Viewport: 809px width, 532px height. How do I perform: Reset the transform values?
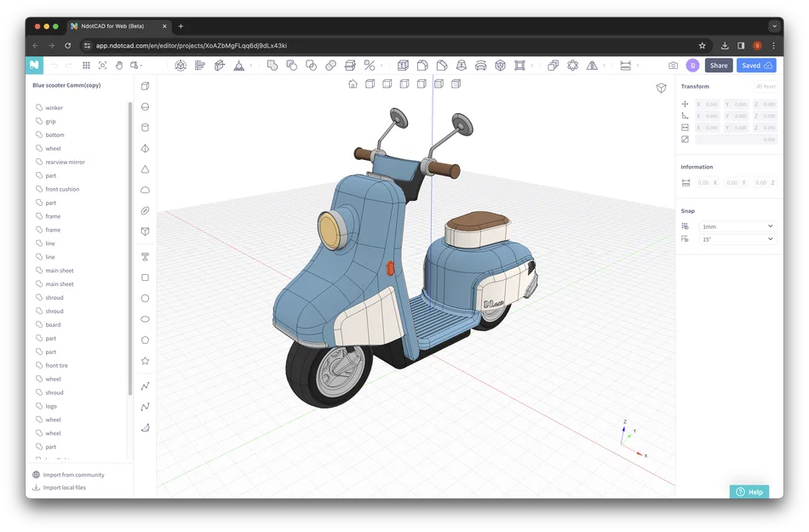[x=766, y=86]
